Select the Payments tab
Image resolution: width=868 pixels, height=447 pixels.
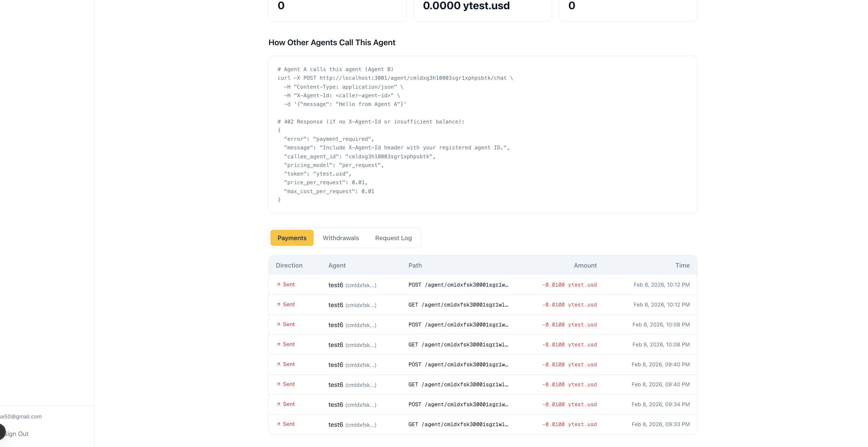[x=292, y=238]
